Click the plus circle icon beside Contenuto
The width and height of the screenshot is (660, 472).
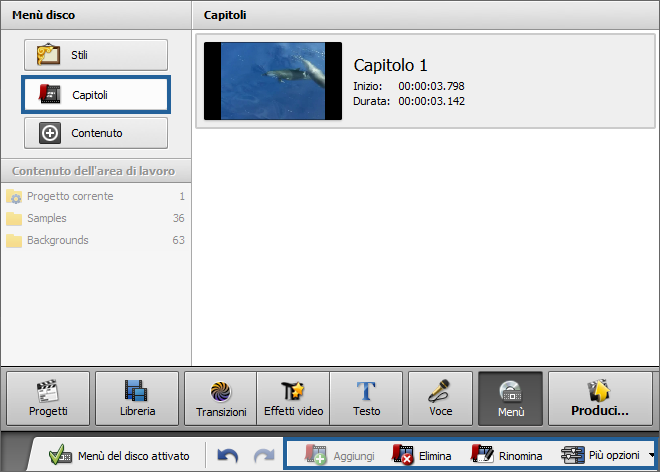pos(50,133)
